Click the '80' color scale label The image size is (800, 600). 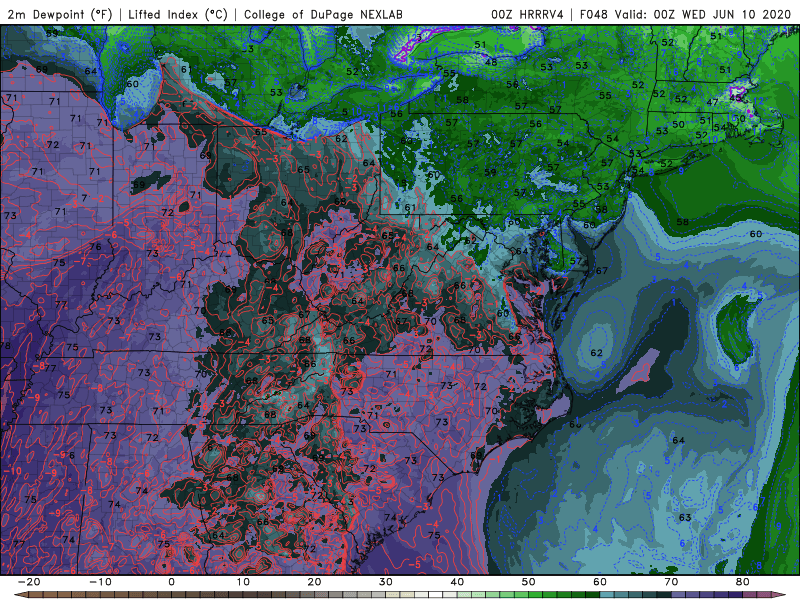pyautogui.click(x=743, y=582)
